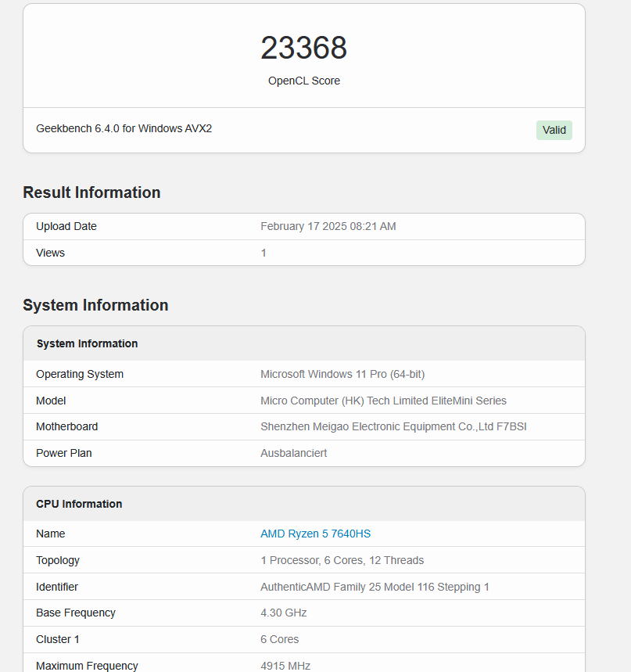Click the CPU Information table header
The image size is (631, 672).
point(79,504)
